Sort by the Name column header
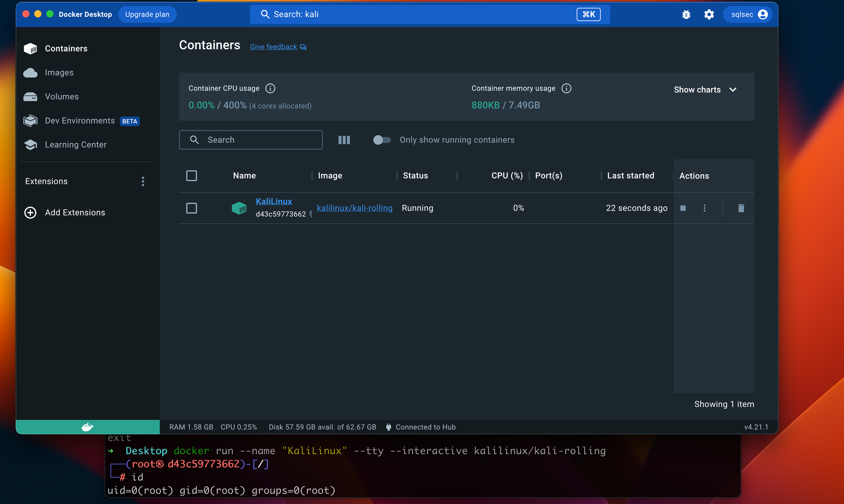844x504 pixels. (244, 176)
